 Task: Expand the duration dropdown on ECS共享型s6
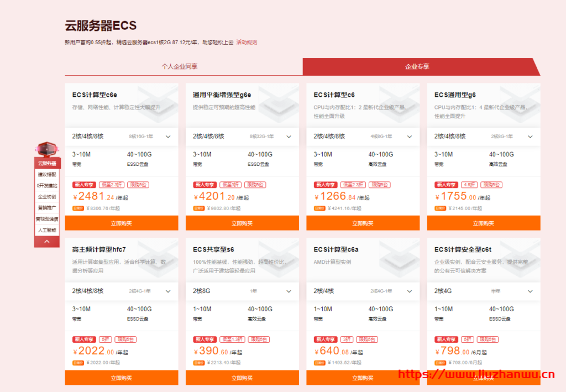pos(289,291)
